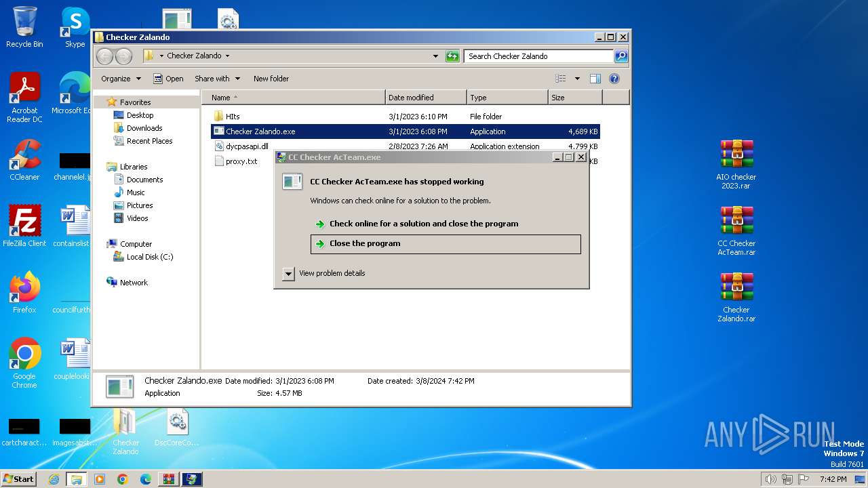Open the couplelooki Word document

click(72, 359)
